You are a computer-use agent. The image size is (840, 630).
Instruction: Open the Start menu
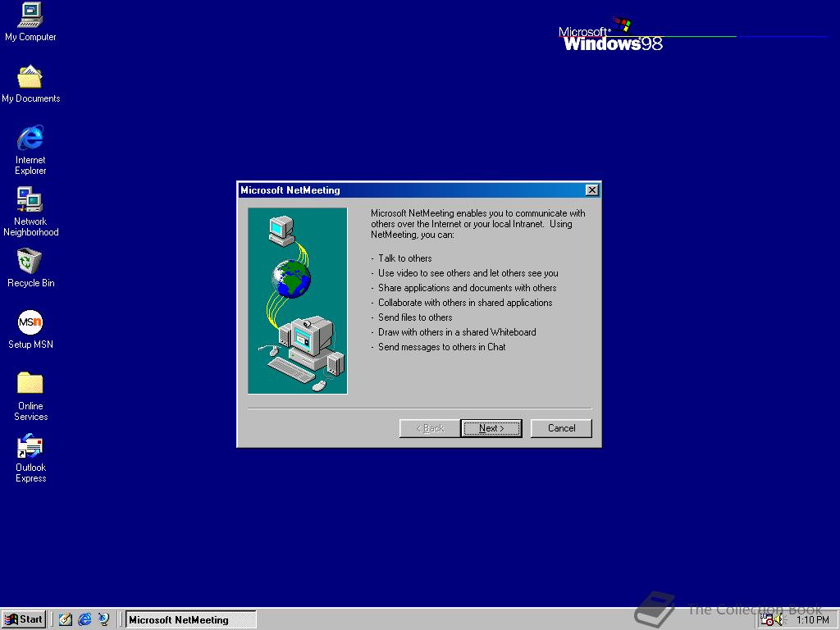pyautogui.click(x=24, y=620)
